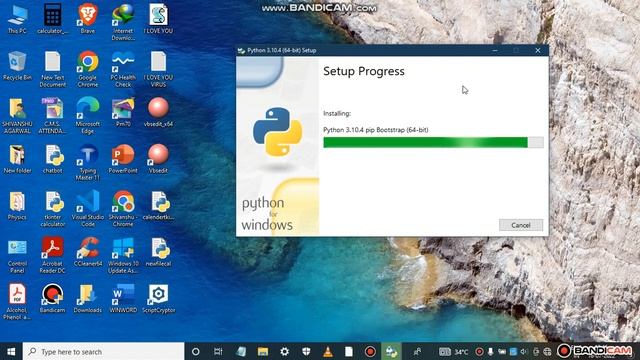Click the taskbar search box
The image size is (640, 360).
point(103,351)
